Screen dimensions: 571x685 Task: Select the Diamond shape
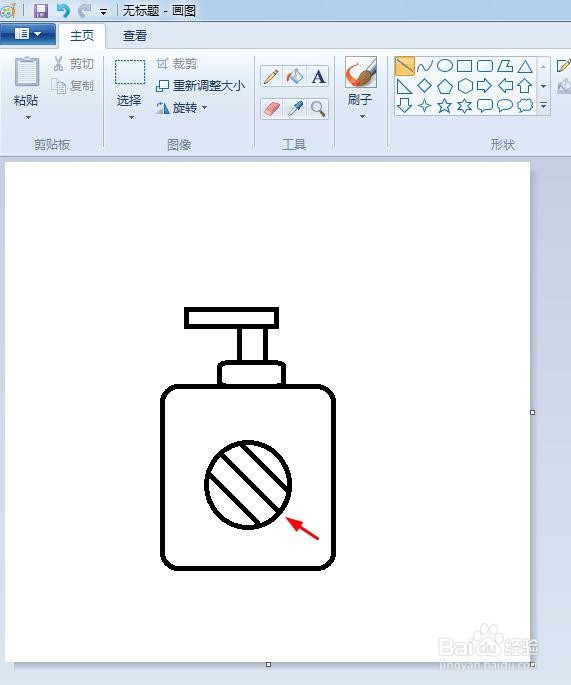tap(424, 86)
